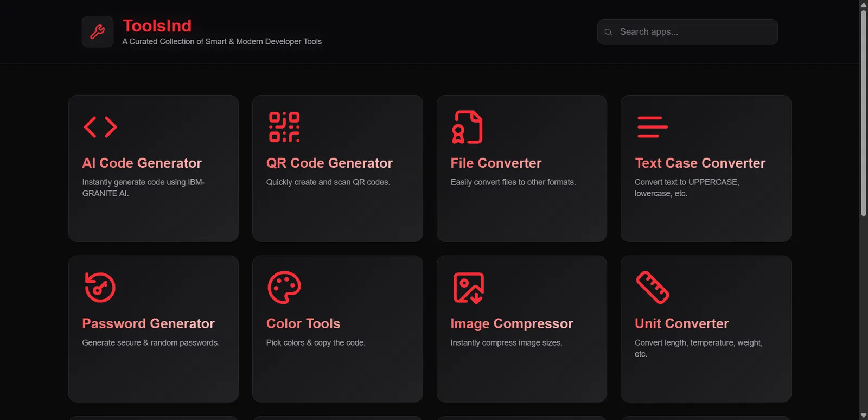This screenshot has height=420, width=868.
Task: Click text 'Convert length, temperature, weight, etc.'
Action: tap(699, 348)
